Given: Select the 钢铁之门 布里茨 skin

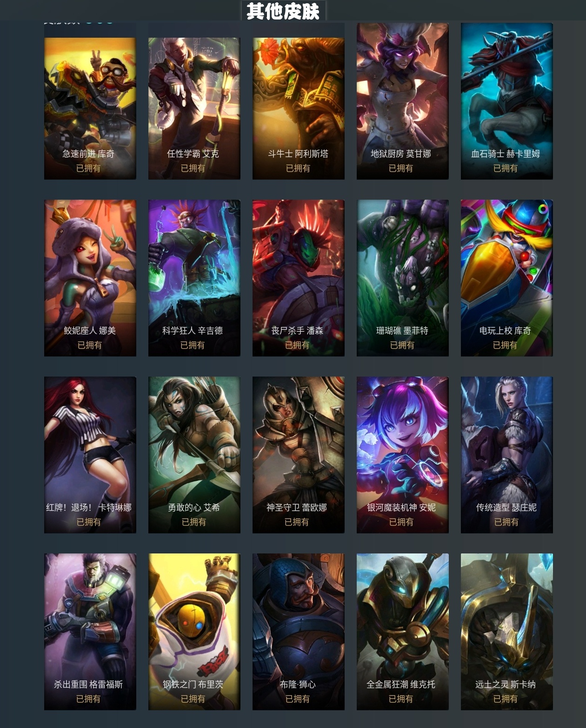Looking at the screenshot, I should click(x=194, y=632).
